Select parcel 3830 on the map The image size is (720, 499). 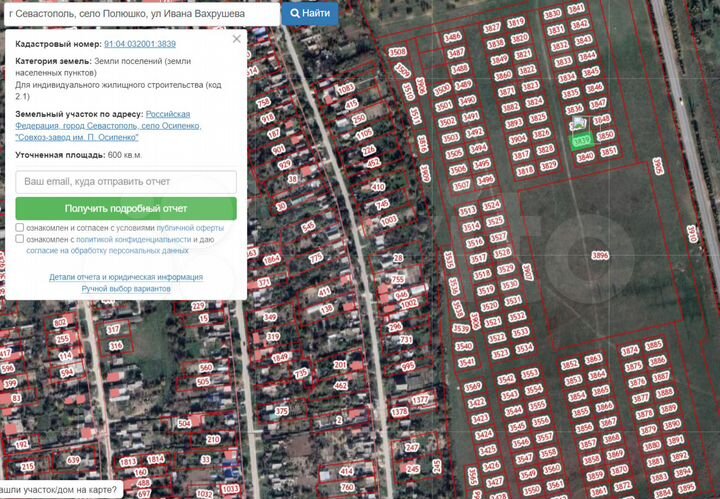(x=552, y=15)
